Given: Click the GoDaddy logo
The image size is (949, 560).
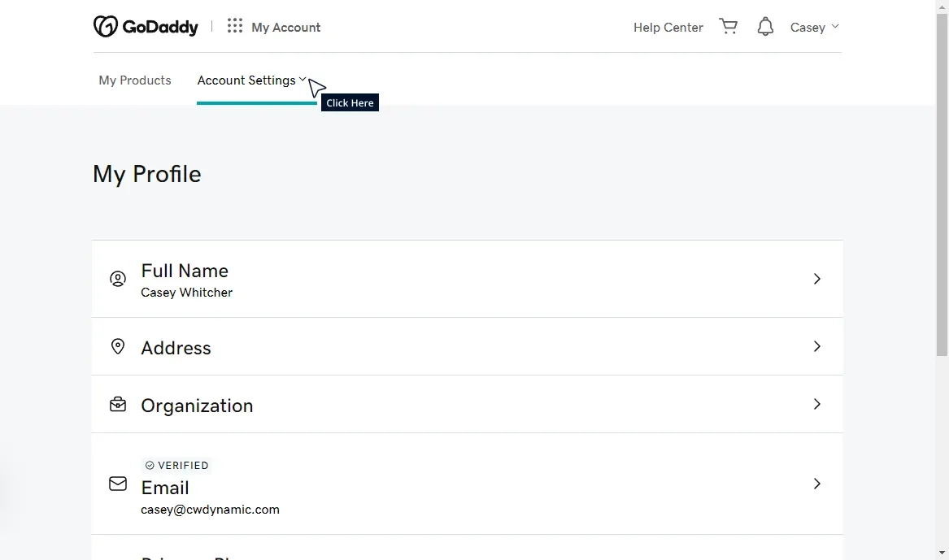Looking at the screenshot, I should (146, 25).
